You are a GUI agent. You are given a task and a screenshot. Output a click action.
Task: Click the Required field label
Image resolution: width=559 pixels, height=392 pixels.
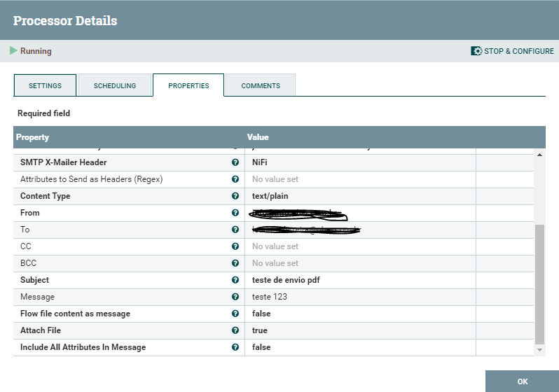pos(44,113)
